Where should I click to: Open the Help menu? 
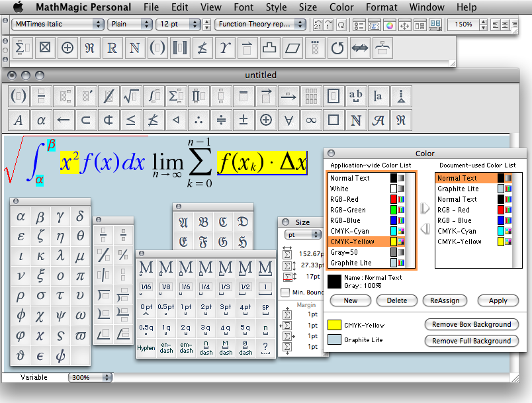466,7
